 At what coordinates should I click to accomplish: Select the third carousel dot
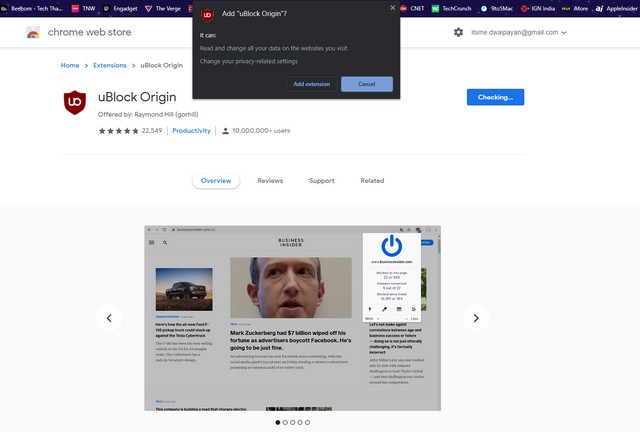click(292, 422)
